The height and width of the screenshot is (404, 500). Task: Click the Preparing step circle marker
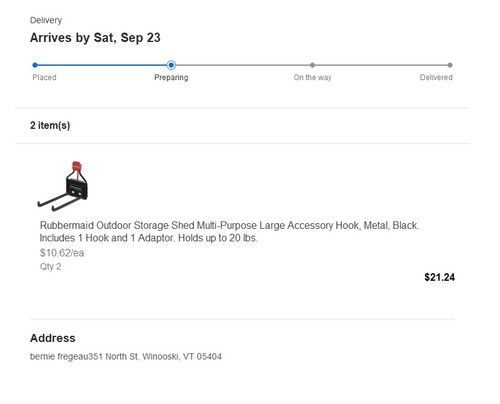[171, 65]
